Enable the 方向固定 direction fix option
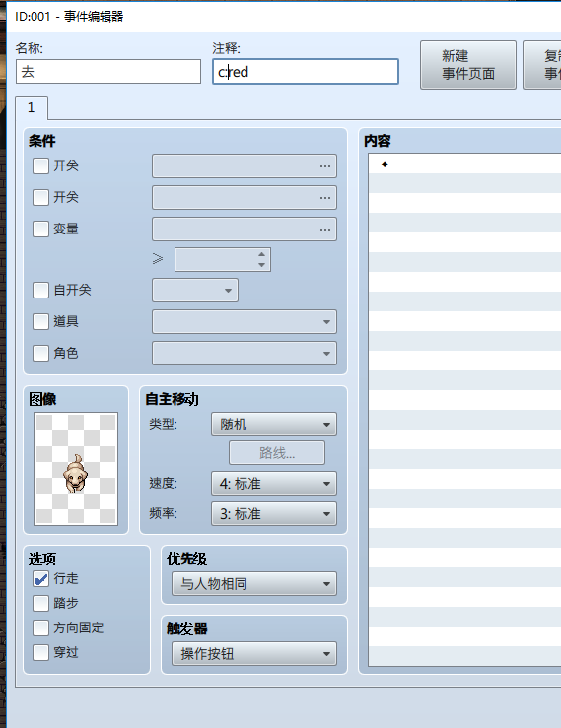Image resolution: width=561 pixels, height=728 pixels. point(40,629)
